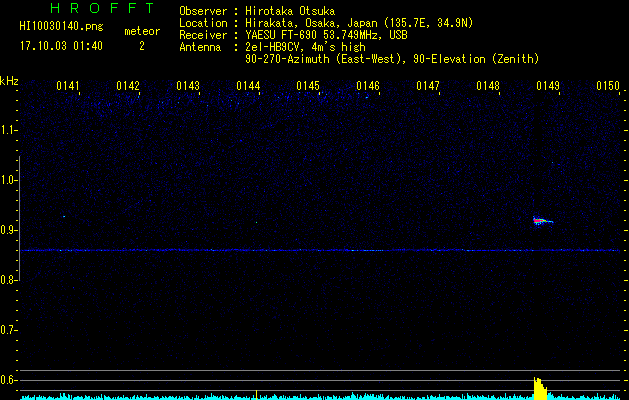Click the 0142 time marker
The image size is (629, 400).
[128, 86]
